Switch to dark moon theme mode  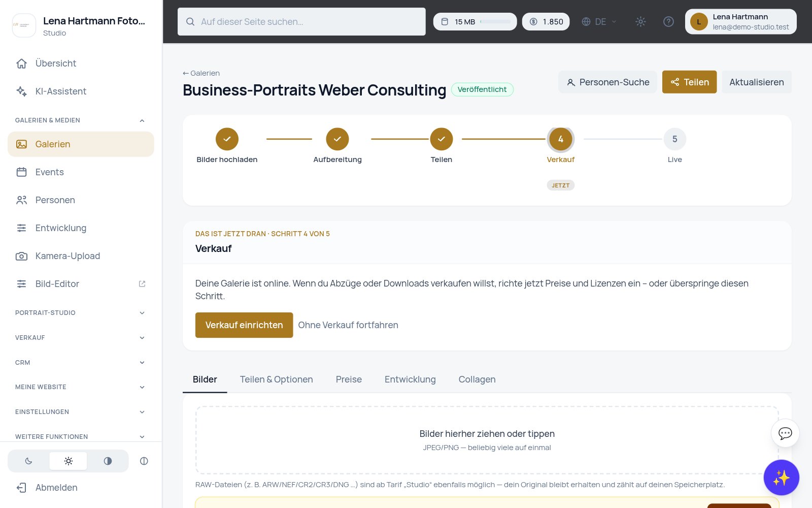coord(28,461)
